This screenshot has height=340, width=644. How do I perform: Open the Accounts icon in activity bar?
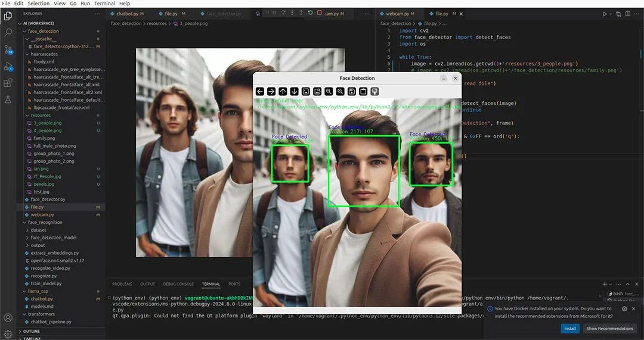pos(8,318)
